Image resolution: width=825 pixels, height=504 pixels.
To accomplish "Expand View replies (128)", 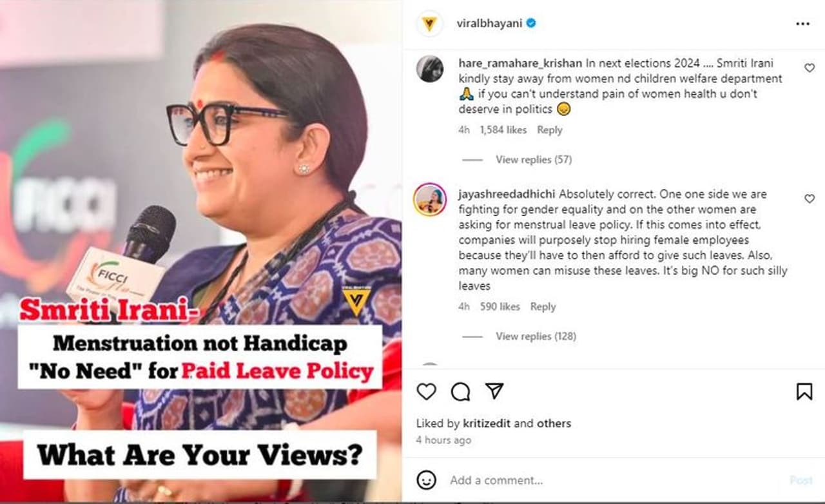I will (536, 336).
